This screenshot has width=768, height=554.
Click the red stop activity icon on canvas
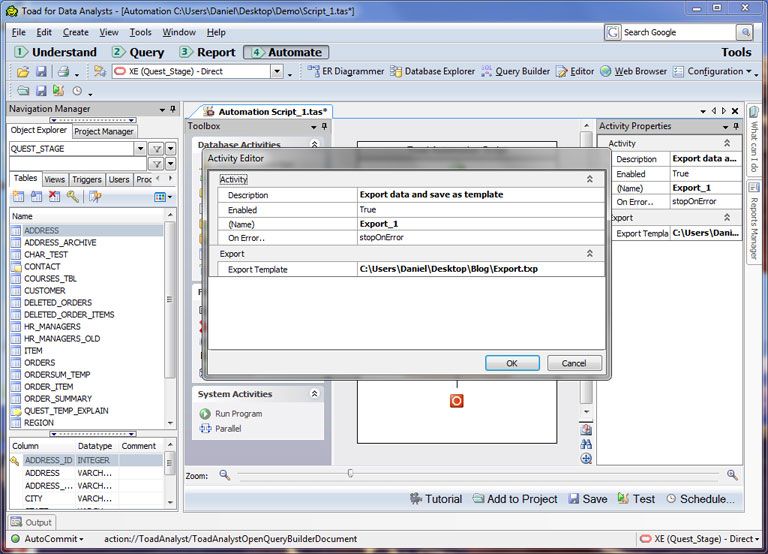coord(456,401)
